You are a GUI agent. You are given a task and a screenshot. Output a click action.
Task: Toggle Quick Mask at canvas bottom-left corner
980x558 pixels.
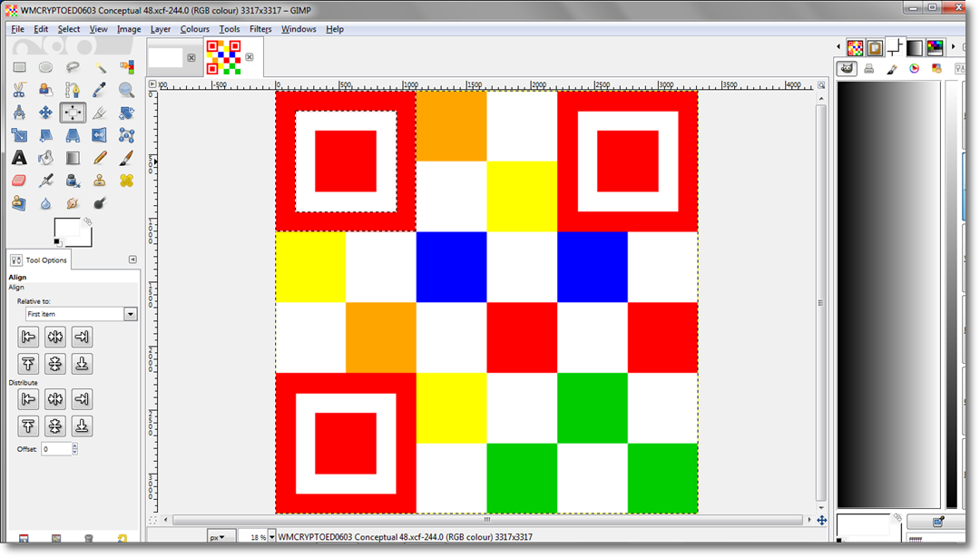pyautogui.click(x=153, y=520)
